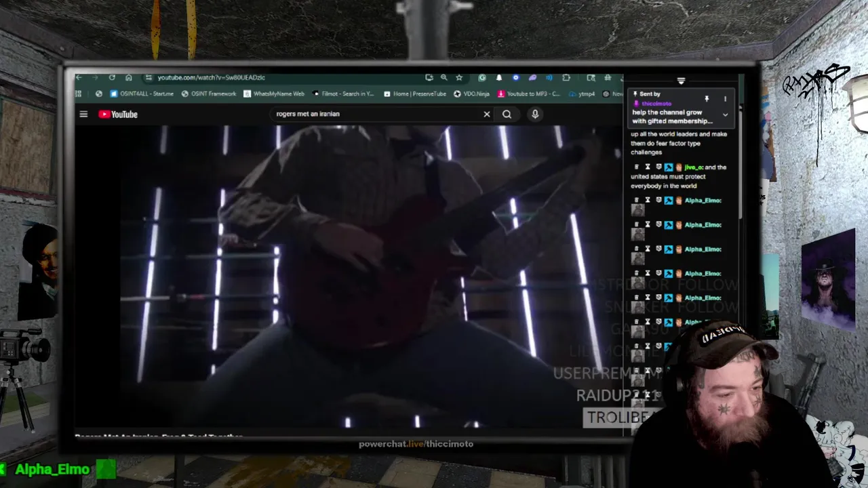Pause the YouTube video by clicking the player
The width and height of the screenshot is (868, 488).
pos(349,277)
